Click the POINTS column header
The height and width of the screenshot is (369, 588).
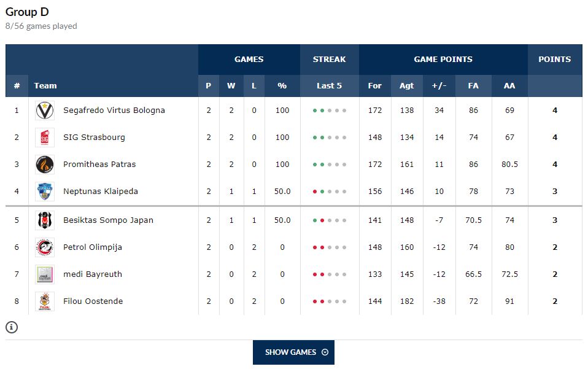[x=554, y=60]
